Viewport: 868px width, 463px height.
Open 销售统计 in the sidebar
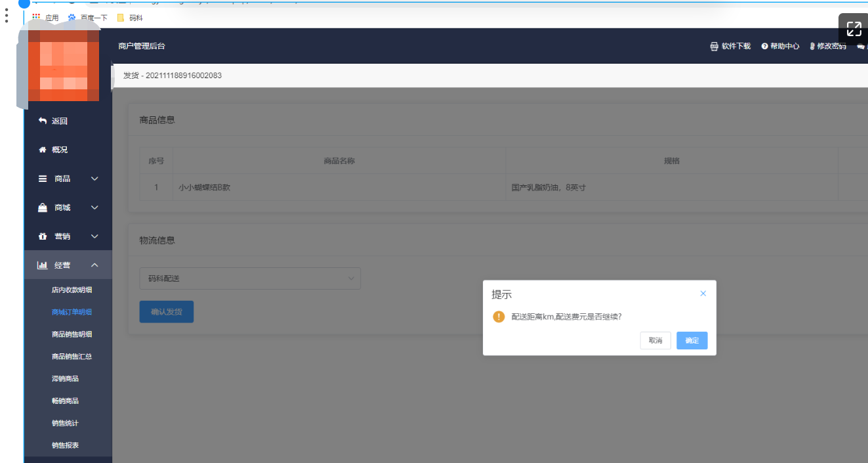pos(65,424)
